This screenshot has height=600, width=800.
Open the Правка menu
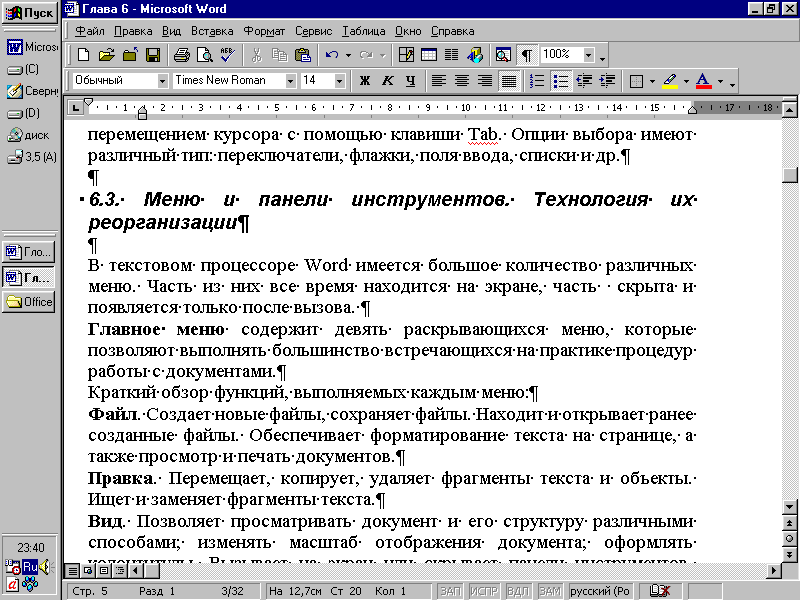(x=133, y=31)
